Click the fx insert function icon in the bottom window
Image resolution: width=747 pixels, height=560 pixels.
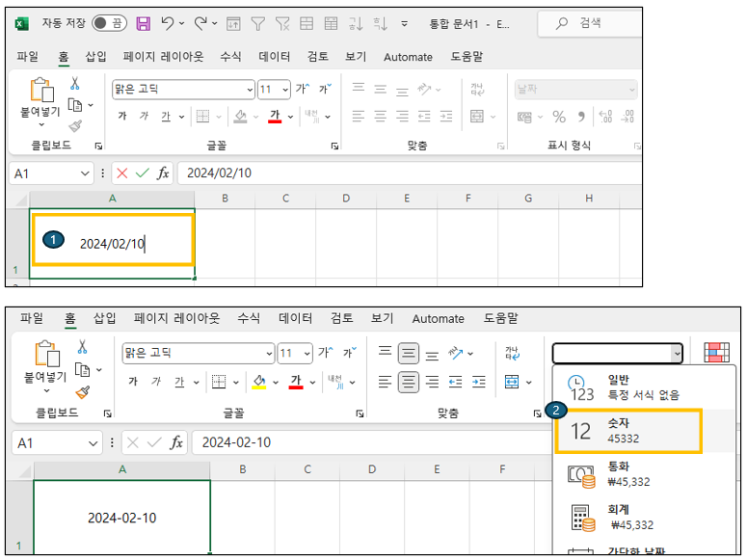176,442
